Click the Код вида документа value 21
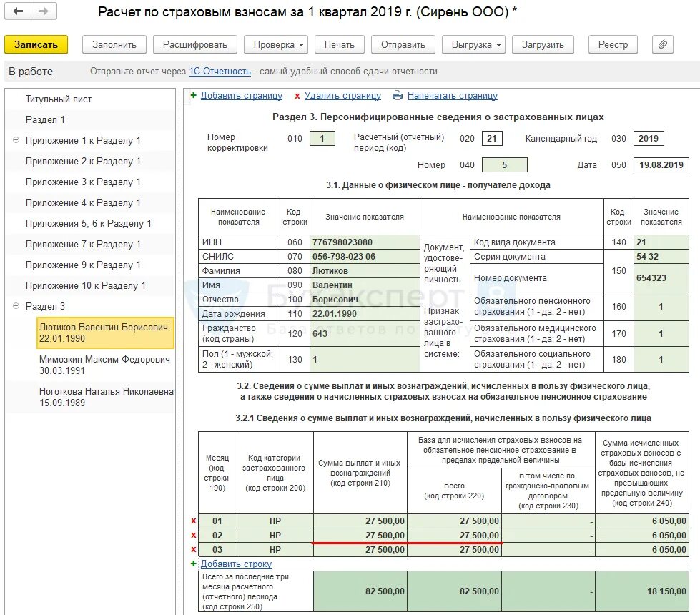 pyautogui.click(x=661, y=242)
